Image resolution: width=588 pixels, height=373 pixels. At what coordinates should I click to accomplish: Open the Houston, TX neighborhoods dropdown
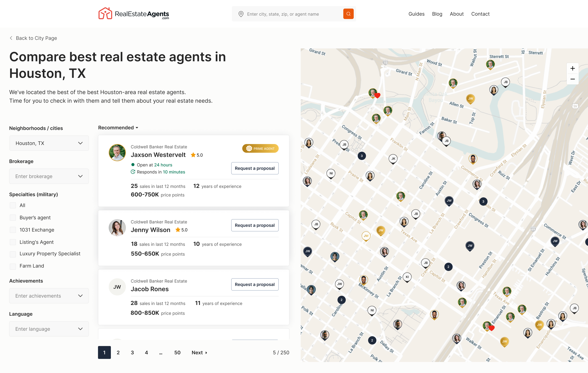tap(49, 143)
